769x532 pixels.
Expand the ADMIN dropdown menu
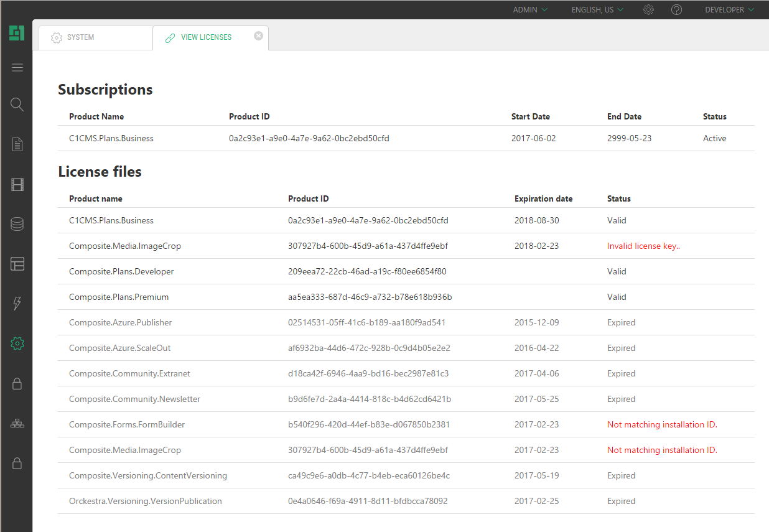(530, 10)
